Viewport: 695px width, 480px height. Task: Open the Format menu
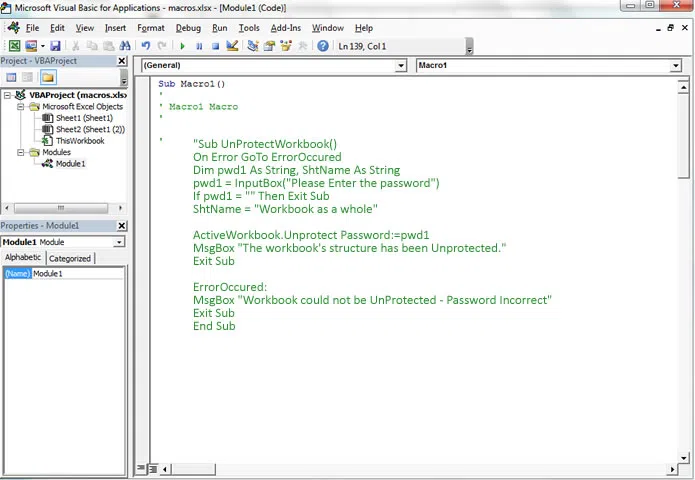151,28
